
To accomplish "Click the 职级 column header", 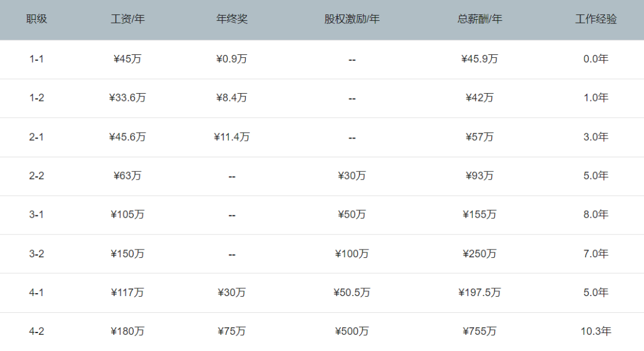I will [36, 19].
